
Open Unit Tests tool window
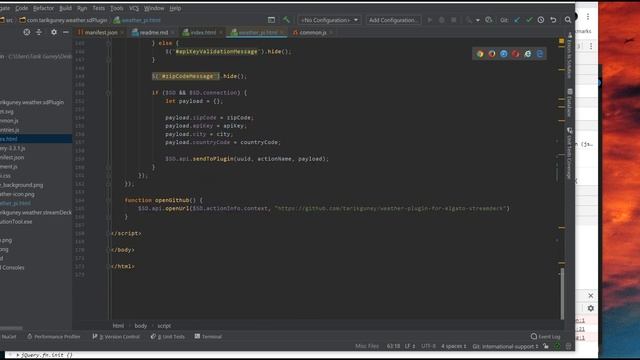click(168, 337)
